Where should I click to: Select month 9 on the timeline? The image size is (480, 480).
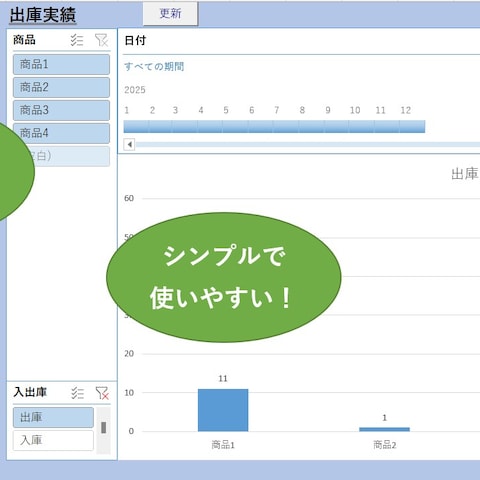336,127
